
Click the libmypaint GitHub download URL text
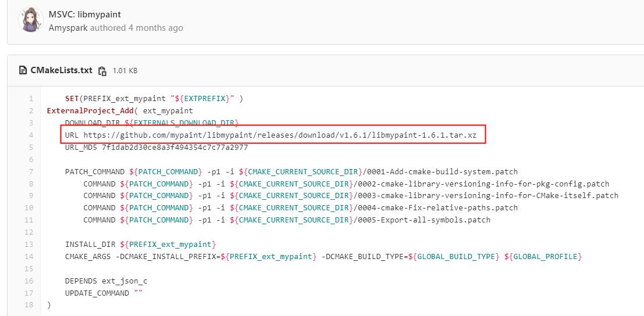point(280,135)
